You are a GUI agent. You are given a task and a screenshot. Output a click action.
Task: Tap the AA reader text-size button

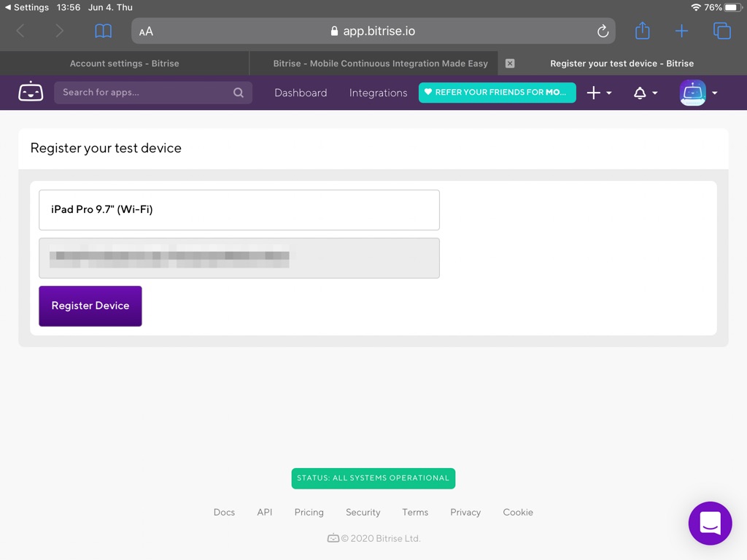pos(146,31)
